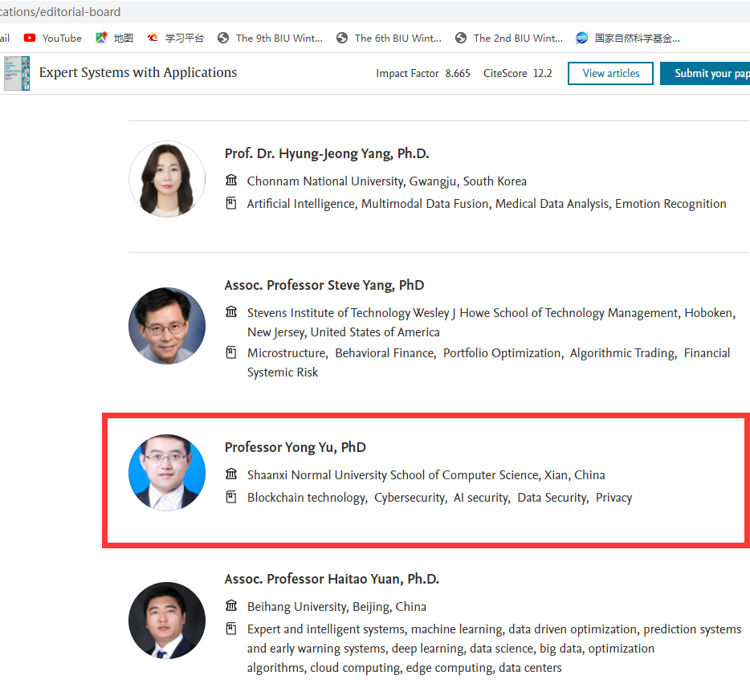Open The 6th BIU Wint... bookmark
750x700 pixels.
point(389,38)
